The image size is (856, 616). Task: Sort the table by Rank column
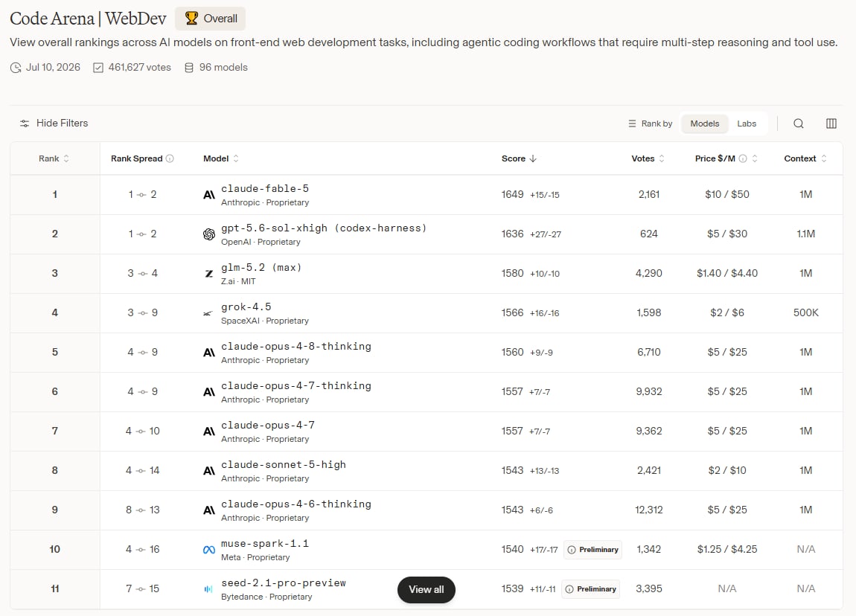point(54,158)
